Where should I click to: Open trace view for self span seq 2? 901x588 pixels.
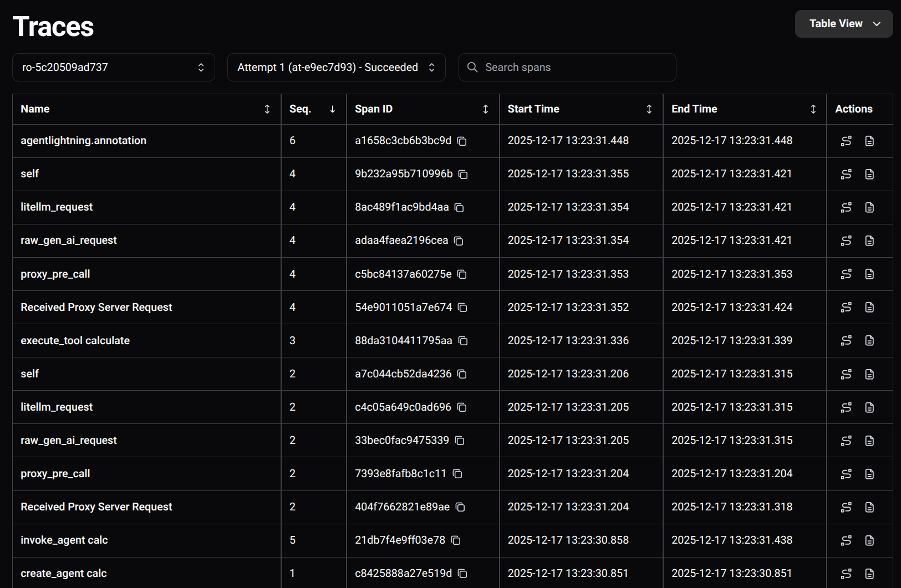846,374
